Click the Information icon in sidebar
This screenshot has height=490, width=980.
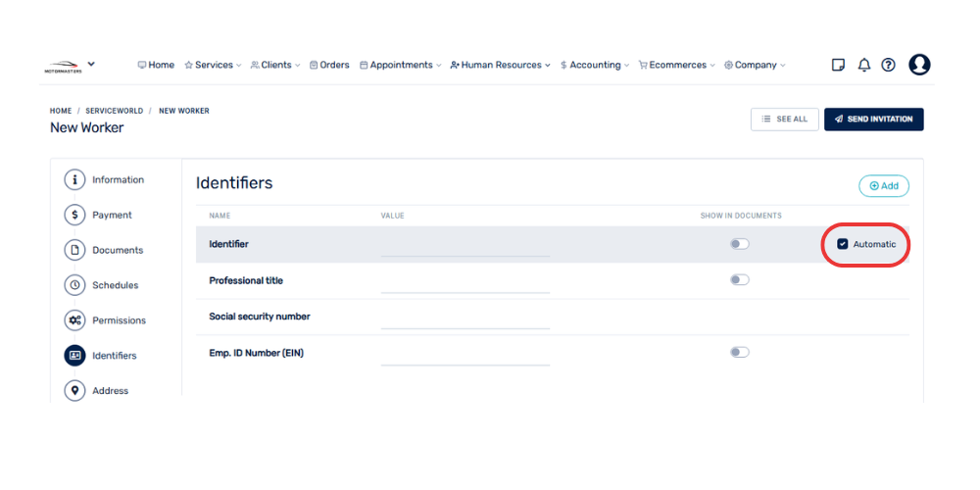pyautogui.click(x=74, y=179)
